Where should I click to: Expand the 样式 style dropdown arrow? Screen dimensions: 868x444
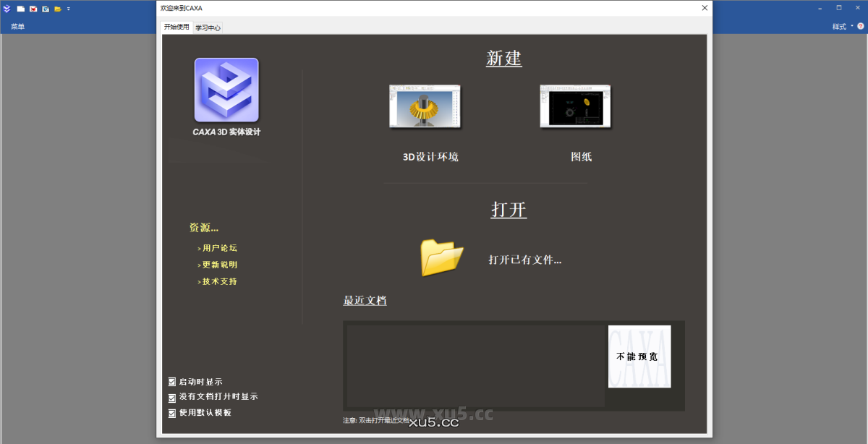point(852,26)
